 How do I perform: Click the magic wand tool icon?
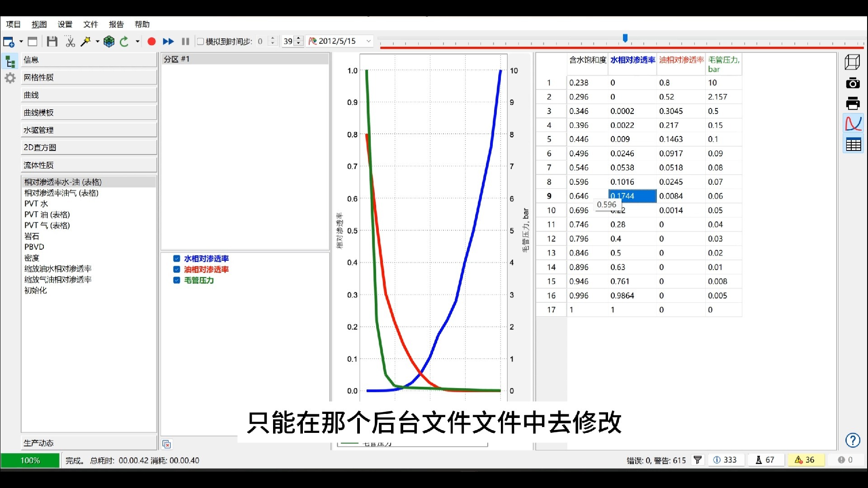pyautogui.click(x=85, y=42)
